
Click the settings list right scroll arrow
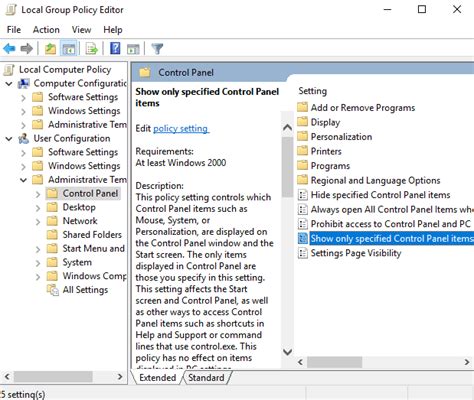[467, 362]
